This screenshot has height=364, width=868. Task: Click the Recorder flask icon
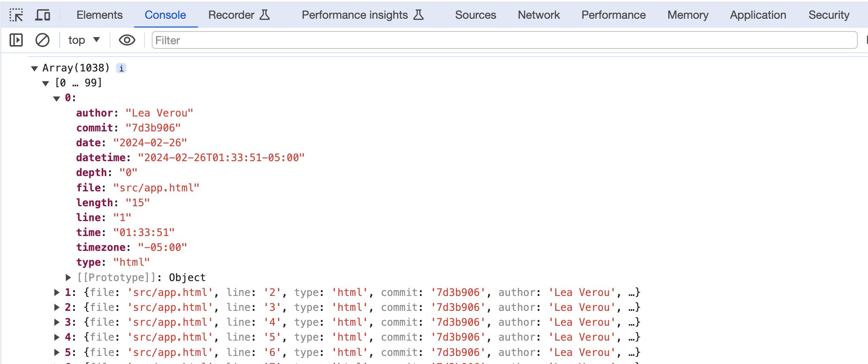pos(265,15)
